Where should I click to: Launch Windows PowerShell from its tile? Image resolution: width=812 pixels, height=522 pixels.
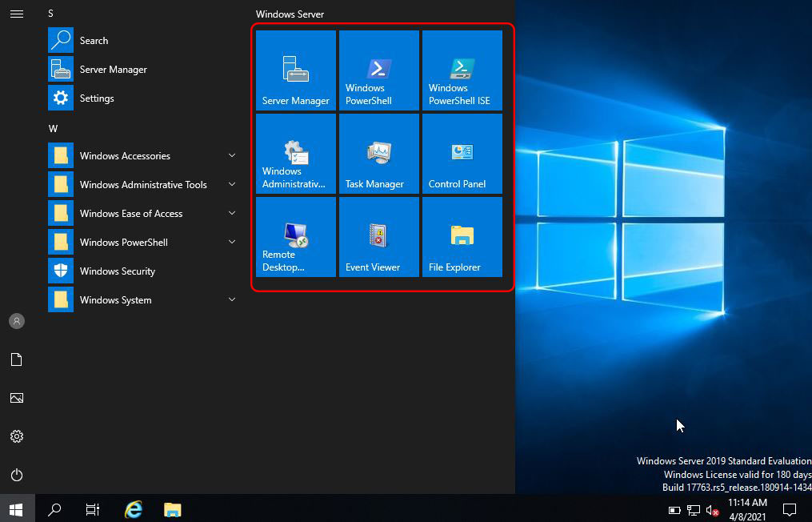pos(378,70)
